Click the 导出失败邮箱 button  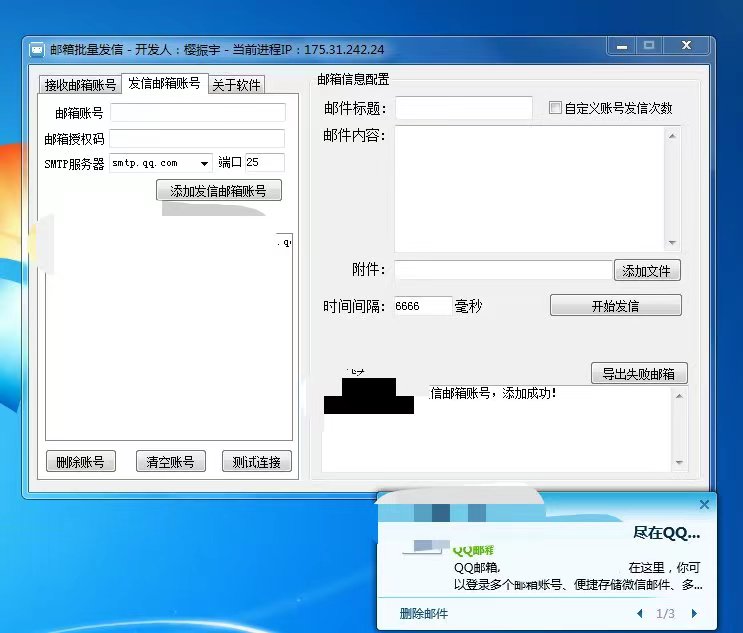click(x=639, y=374)
